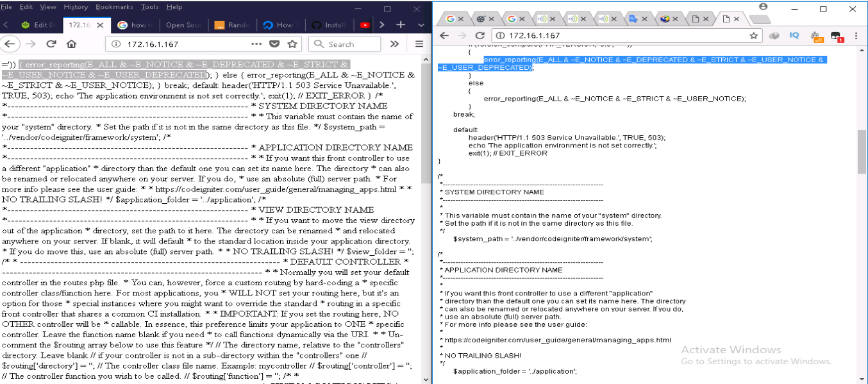This screenshot has width=868, height=384.
Task: Open the Chrome user profile icon
Action: tap(763, 6)
